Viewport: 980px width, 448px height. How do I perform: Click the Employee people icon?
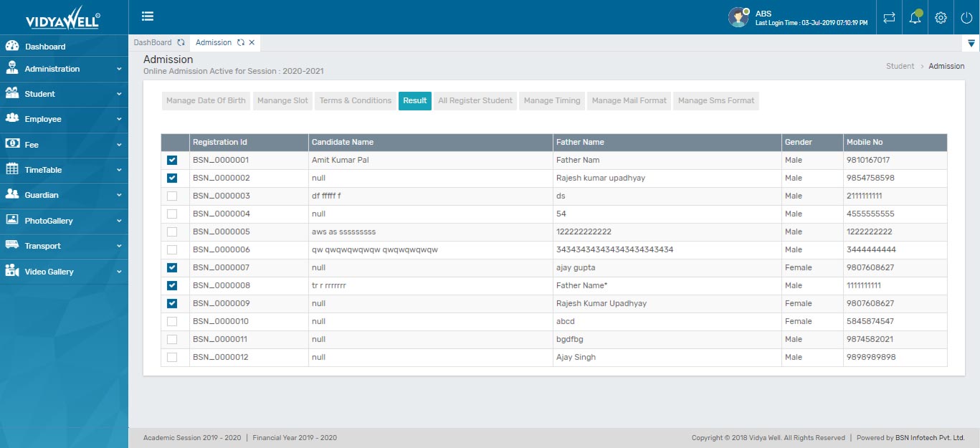pos(11,118)
